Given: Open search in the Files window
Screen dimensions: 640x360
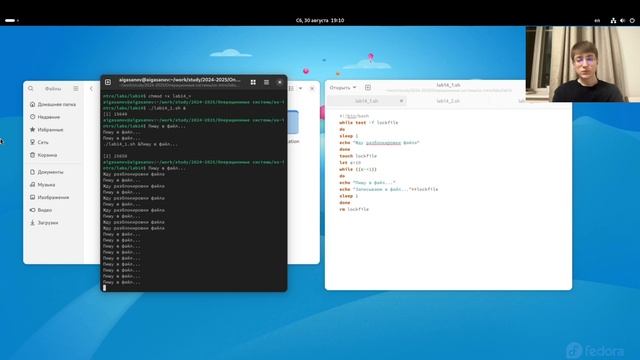Looking at the screenshot, I should click(31, 89).
